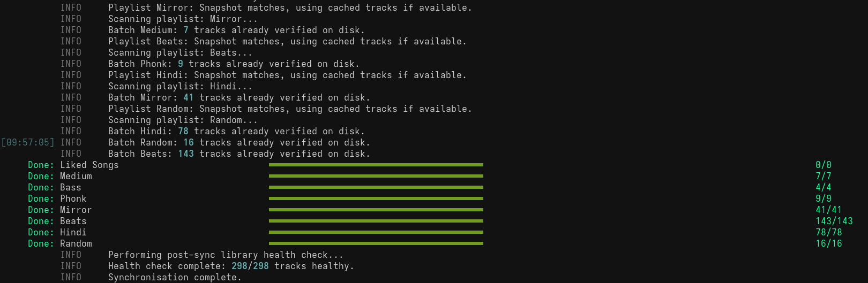Select the "Done: Phonk" status label

click(57, 198)
